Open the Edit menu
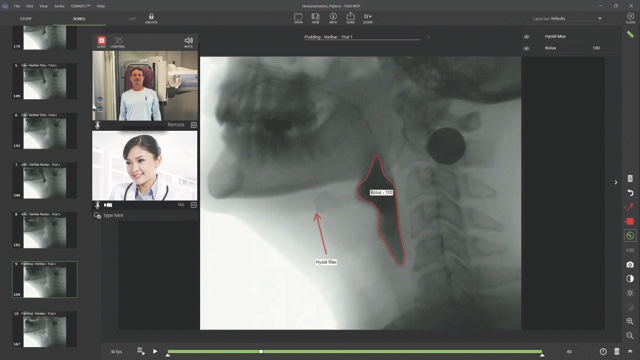 pos(30,6)
